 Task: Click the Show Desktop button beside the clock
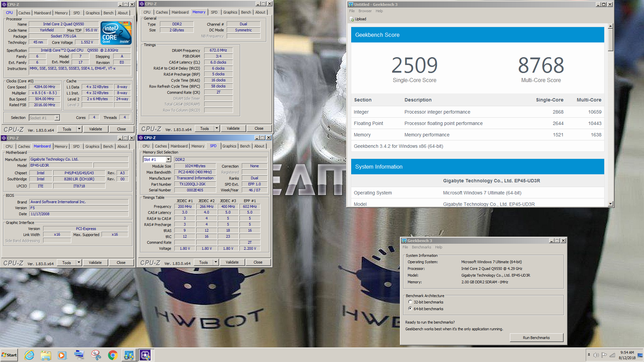(640, 355)
